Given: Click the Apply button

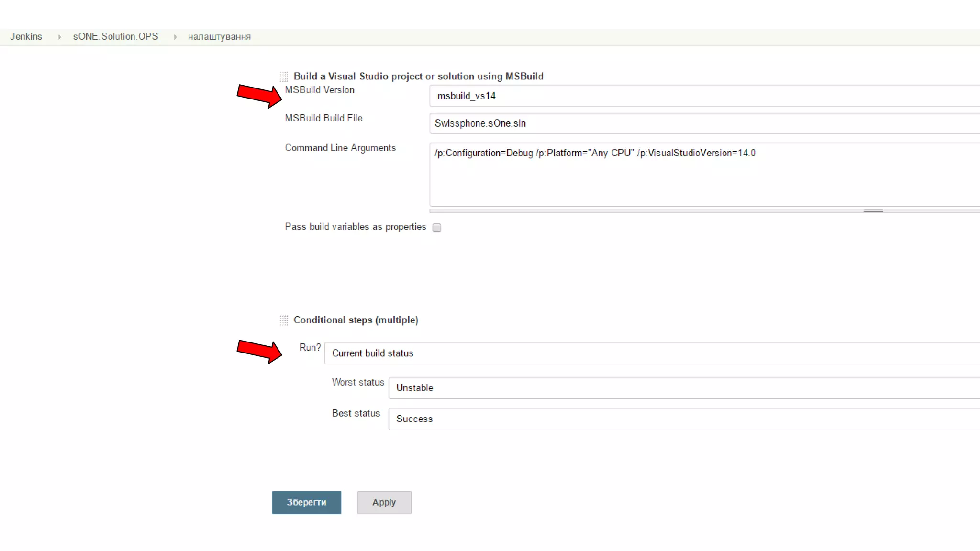Looking at the screenshot, I should (x=384, y=502).
